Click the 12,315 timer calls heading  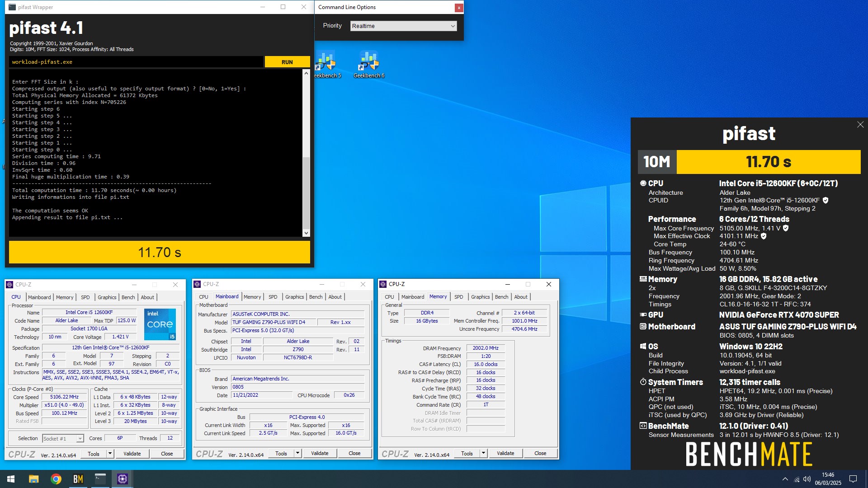pyautogui.click(x=750, y=382)
